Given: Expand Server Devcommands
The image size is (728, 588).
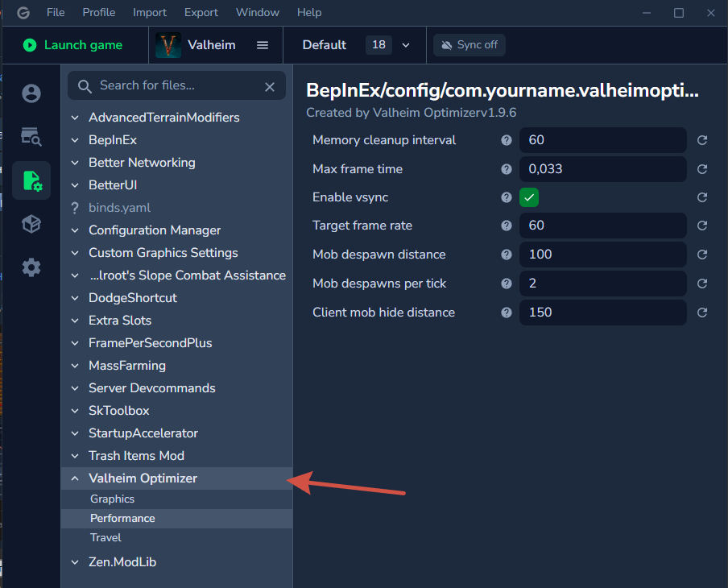Looking at the screenshot, I should 176,387.
